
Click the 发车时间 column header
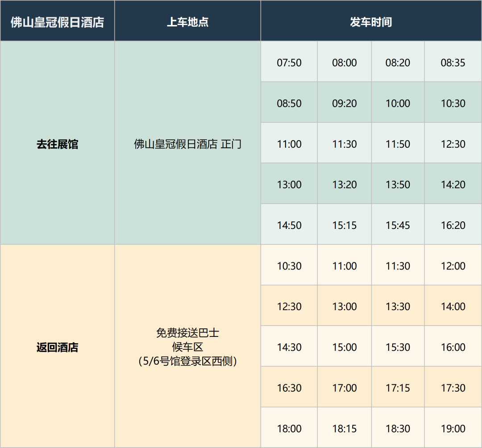tap(371, 21)
